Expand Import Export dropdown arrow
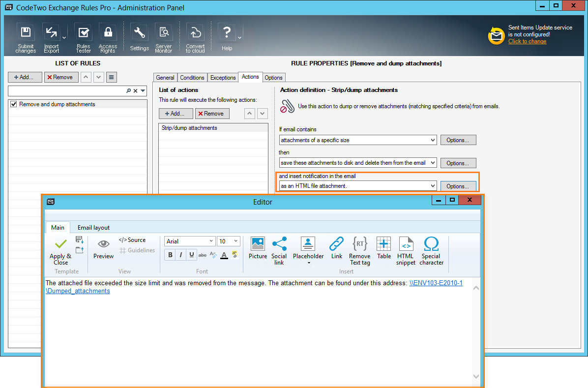 (x=64, y=38)
